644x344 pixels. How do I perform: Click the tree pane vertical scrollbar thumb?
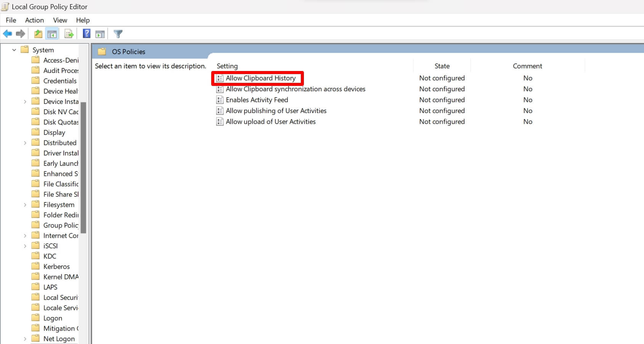point(84,167)
